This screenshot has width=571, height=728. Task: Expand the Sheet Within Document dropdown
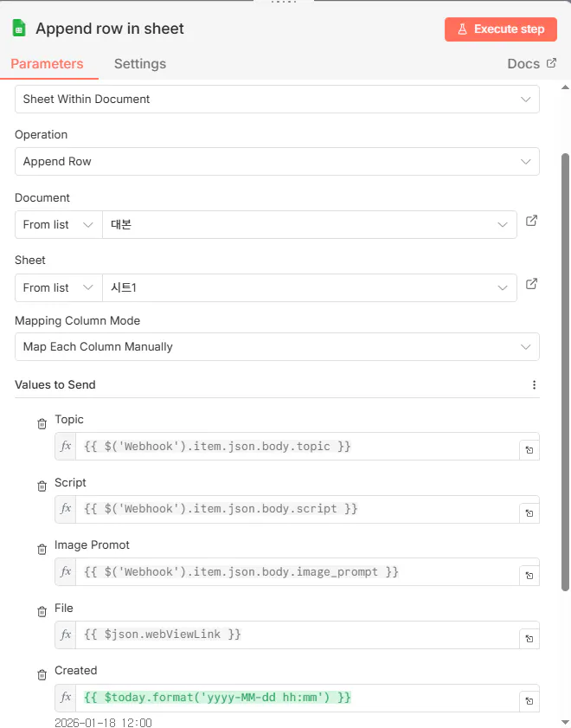[277, 100]
